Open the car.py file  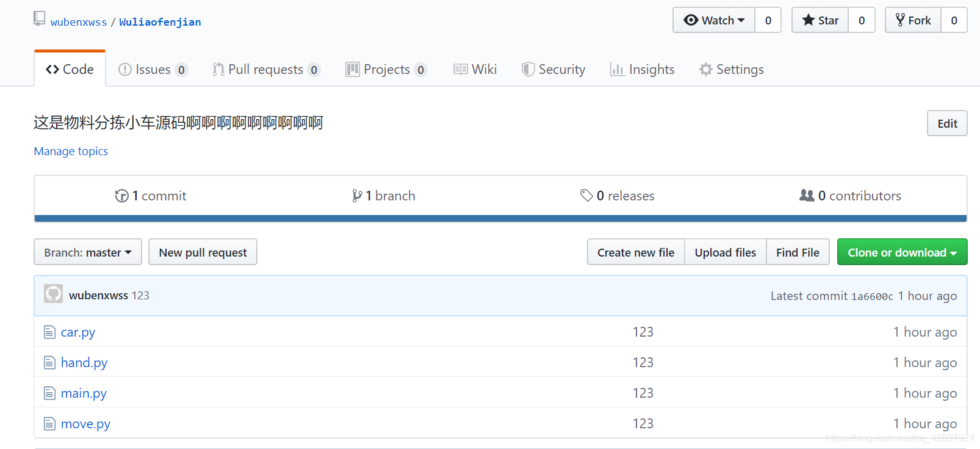tap(78, 332)
